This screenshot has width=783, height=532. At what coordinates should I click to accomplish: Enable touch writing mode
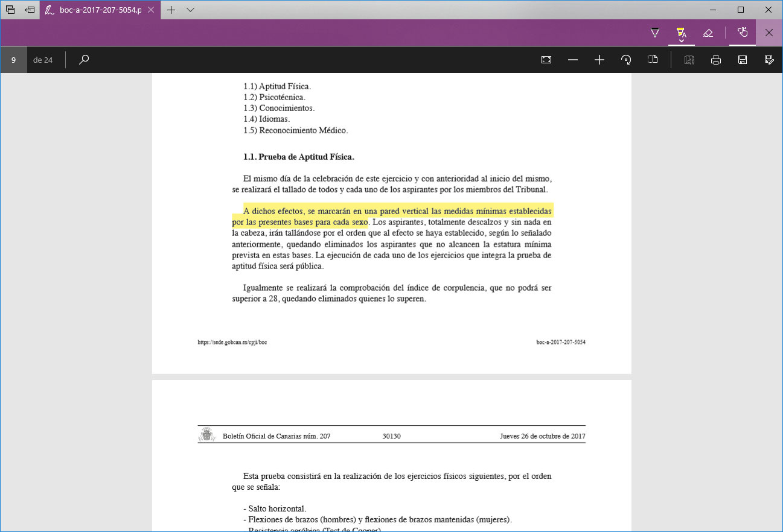click(x=742, y=33)
